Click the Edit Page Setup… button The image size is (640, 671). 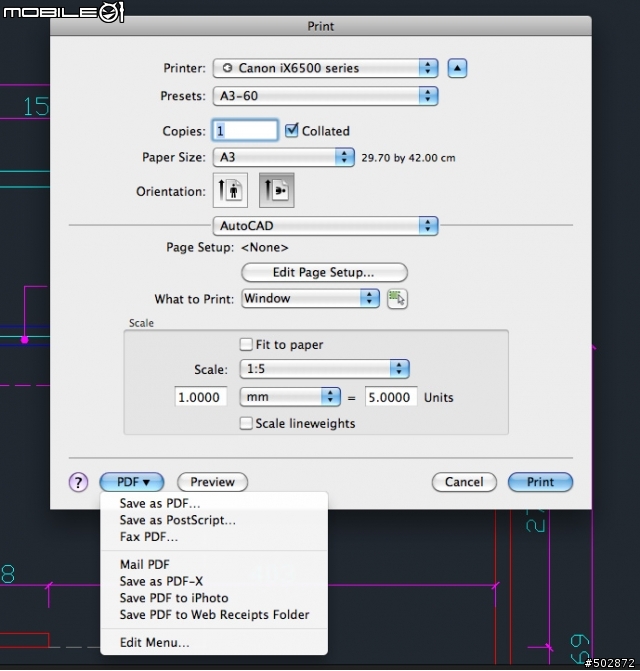click(324, 273)
